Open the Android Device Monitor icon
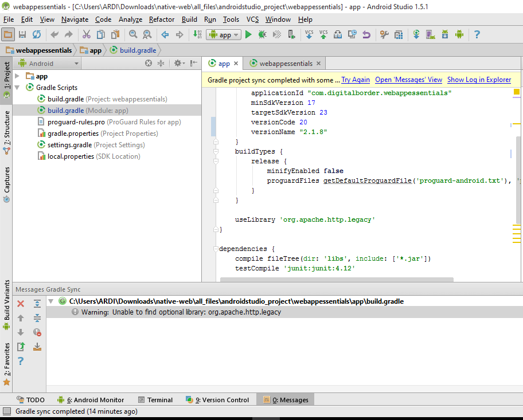 (x=459, y=34)
